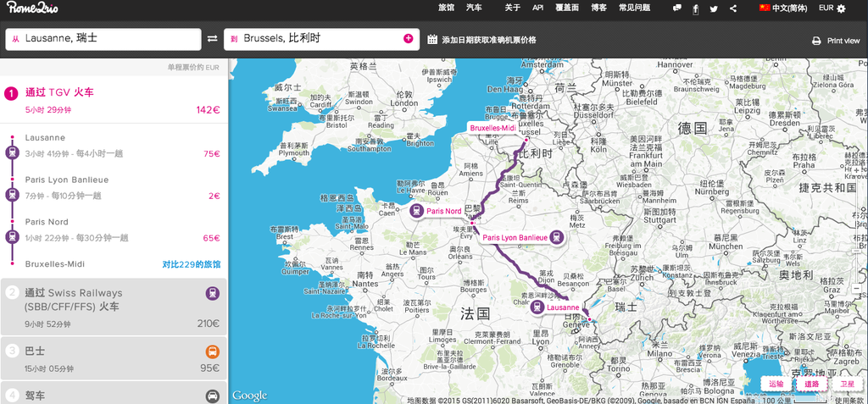
Task: Click the 75€ price on Lausanne segment
Action: pos(211,154)
